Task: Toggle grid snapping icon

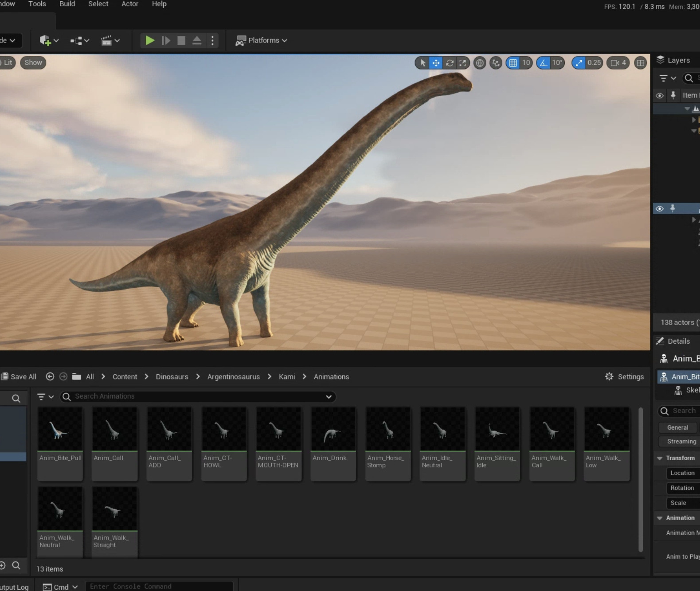Action: pos(513,63)
